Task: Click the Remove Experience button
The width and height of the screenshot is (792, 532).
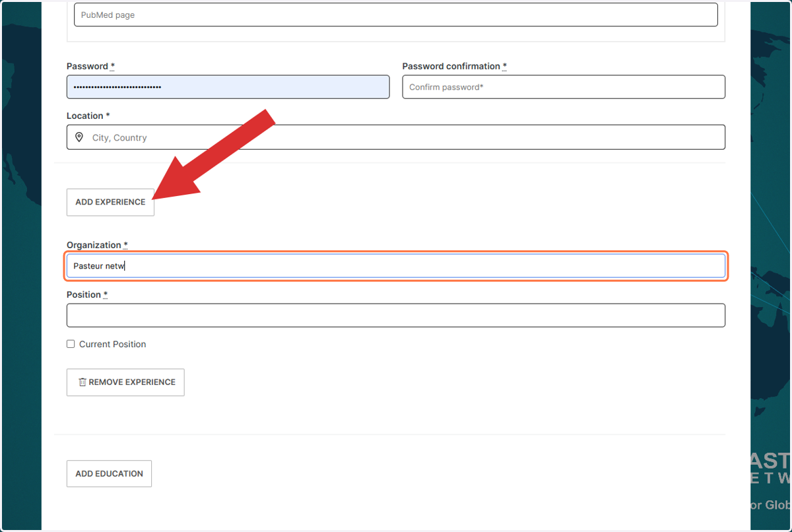Action: click(x=125, y=382)
